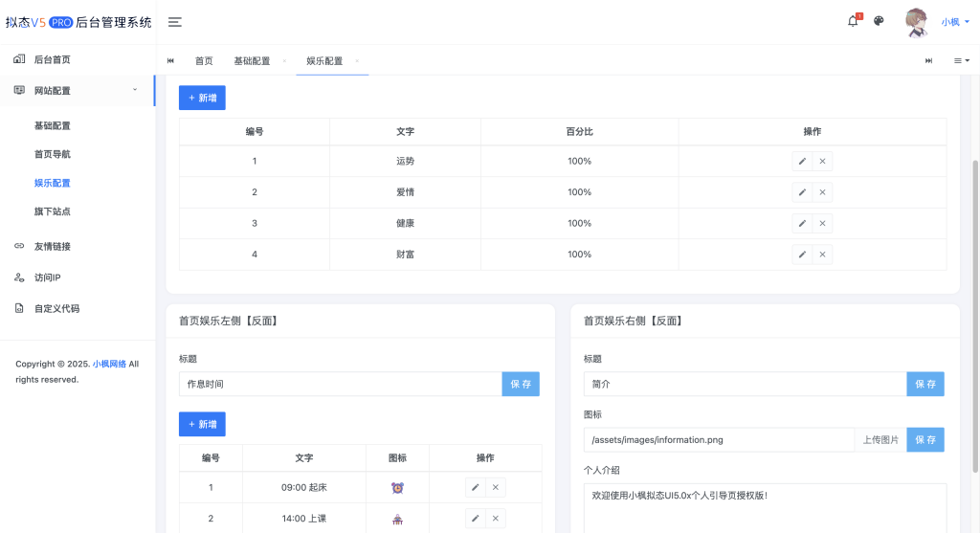Close the 基础配置 tab

pyautogui.click(x=284, y=60)
